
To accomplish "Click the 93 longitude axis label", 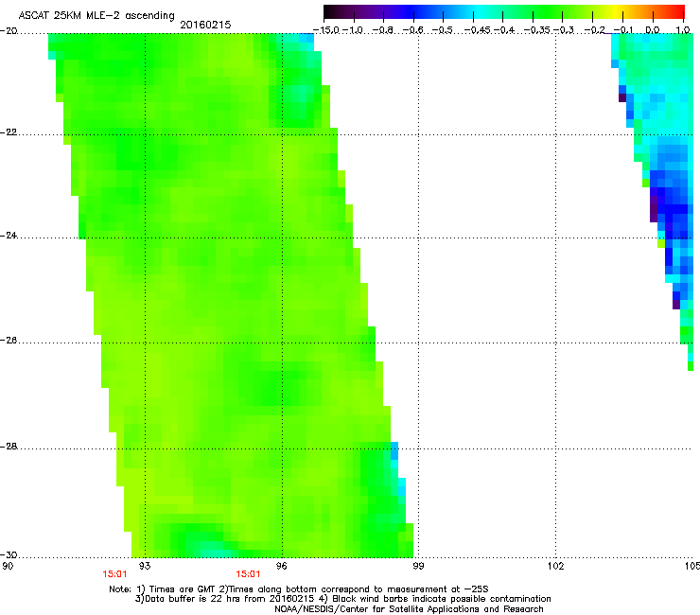I will [145, 566].
